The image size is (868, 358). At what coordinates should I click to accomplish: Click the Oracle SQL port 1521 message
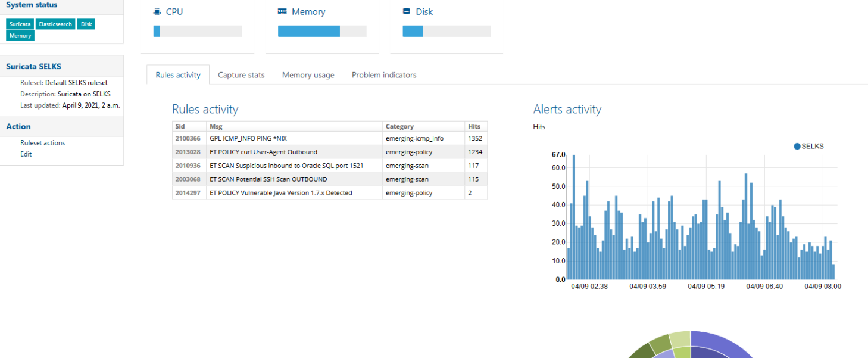coord(286,166)
